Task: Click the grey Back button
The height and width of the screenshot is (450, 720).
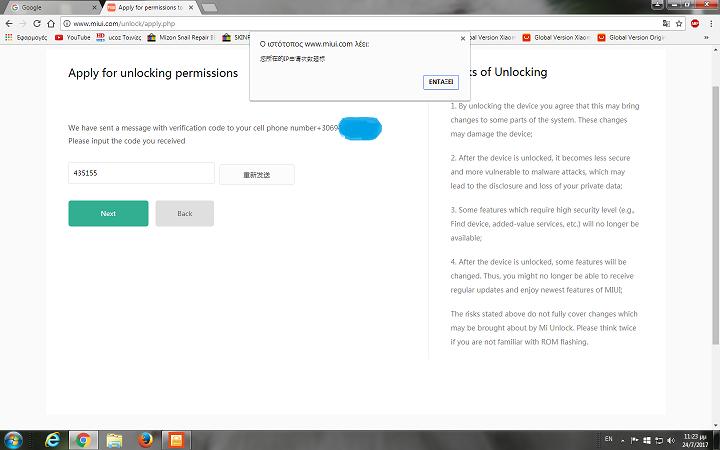Action: pyautogui.click(x=185, y=213)
